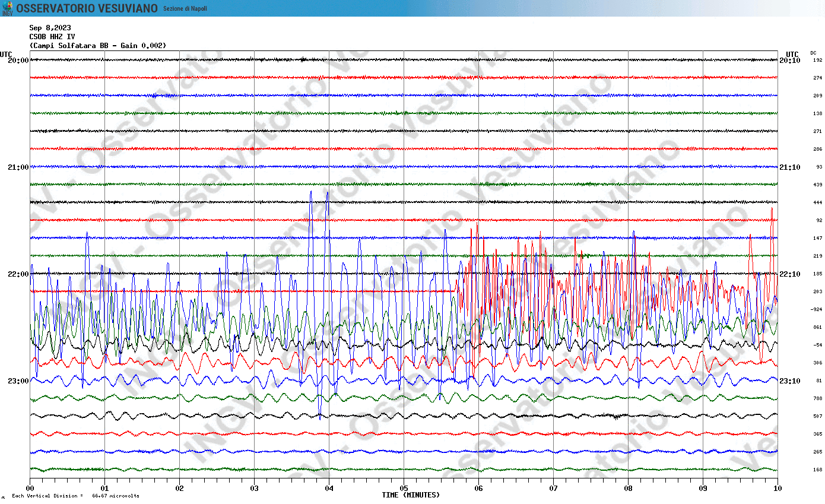Click minute tick label 05
Viewport: 825px width, 504px height.
click(x=404, y=489)
